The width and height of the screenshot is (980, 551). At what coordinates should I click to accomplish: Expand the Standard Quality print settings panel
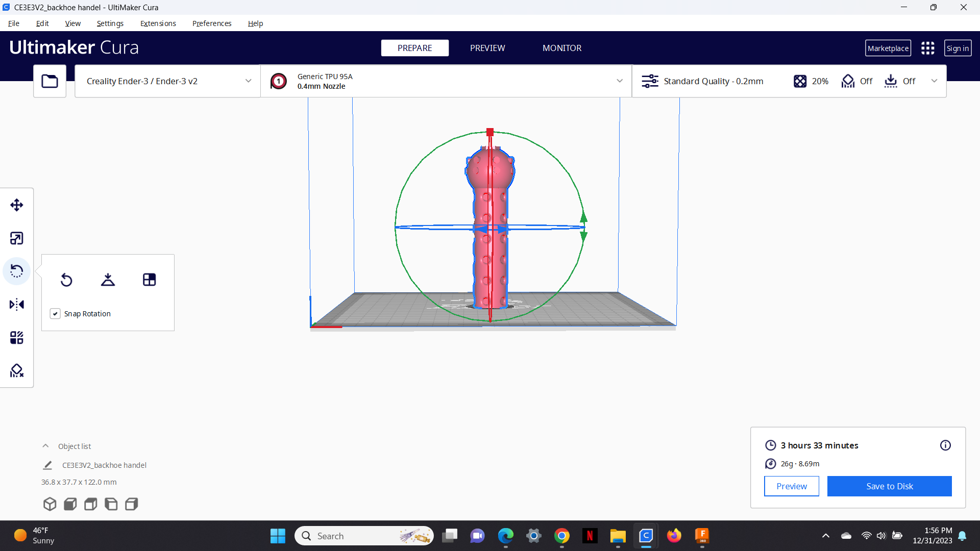point(789,81)
